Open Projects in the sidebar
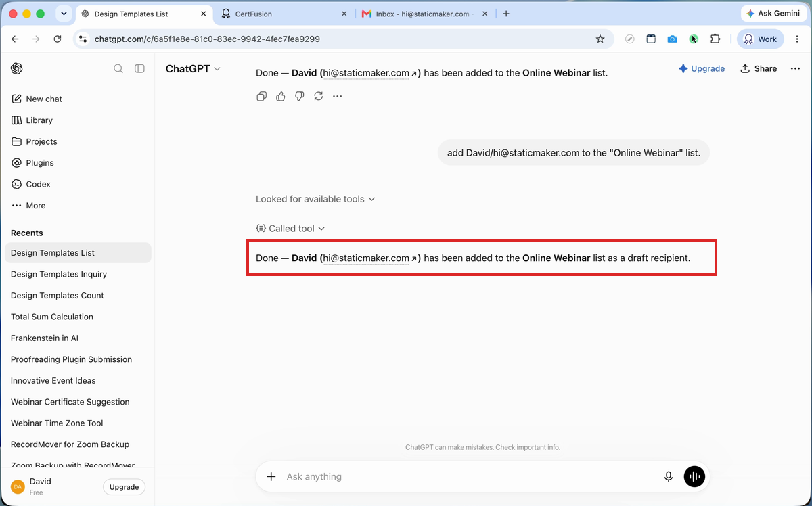The image size is (812, 506). coord(41,141)
